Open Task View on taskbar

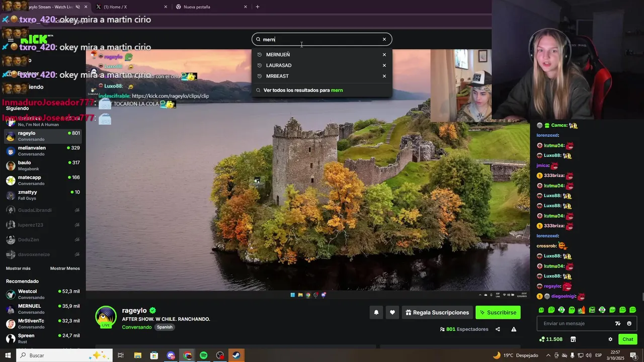tap(121, 355)
